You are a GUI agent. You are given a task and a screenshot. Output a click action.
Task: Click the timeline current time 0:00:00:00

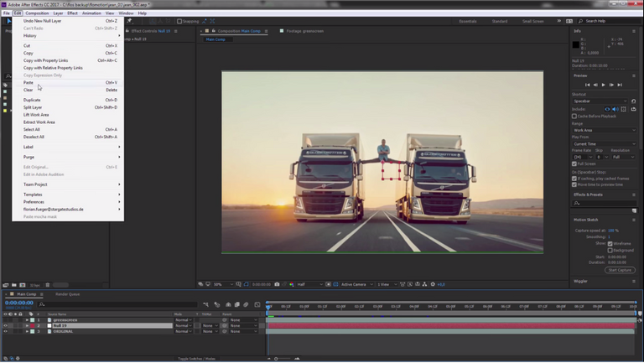pos(19,303)
